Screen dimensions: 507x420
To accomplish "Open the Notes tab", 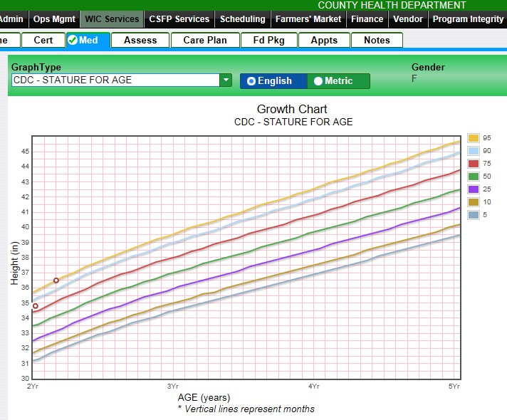I will tap(377, 41).
